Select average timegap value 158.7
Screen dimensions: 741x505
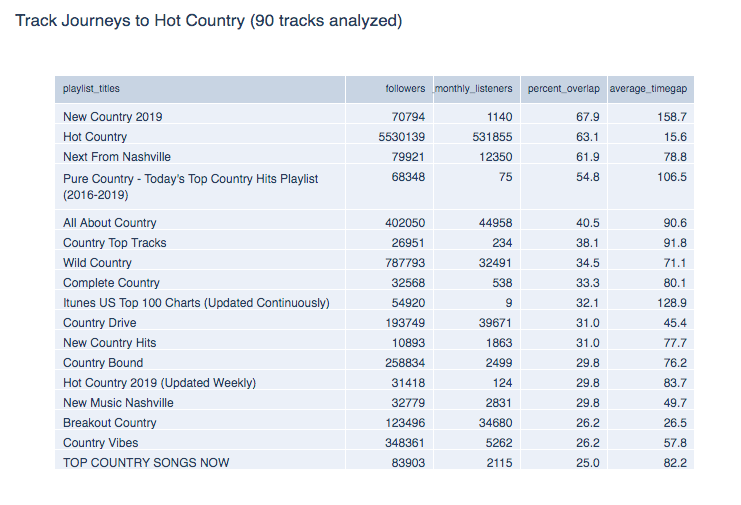[x=672, y=117]
